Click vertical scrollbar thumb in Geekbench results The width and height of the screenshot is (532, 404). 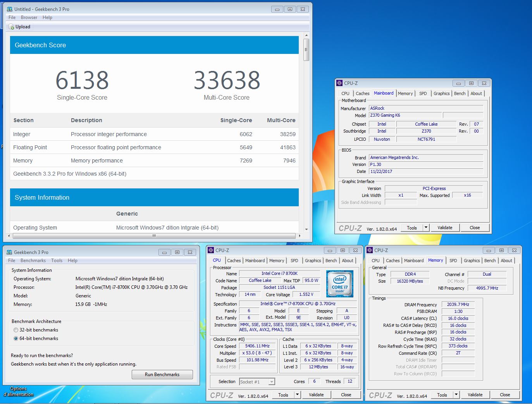pos(306,50)
